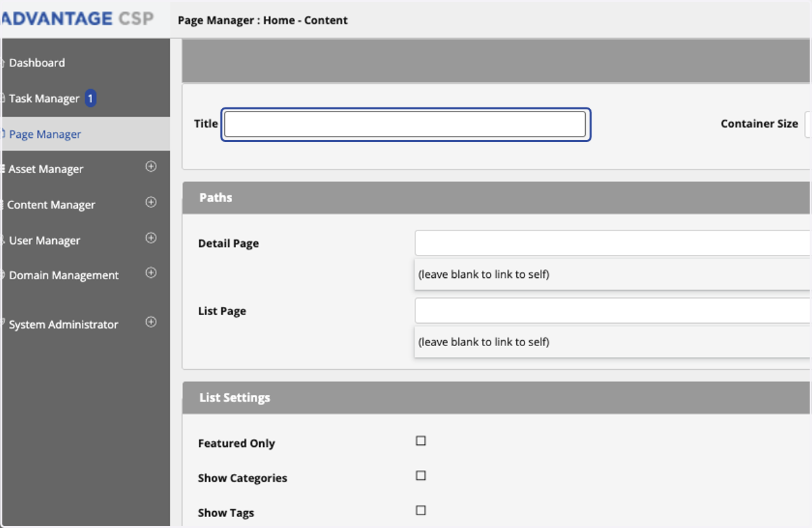Enable the Featured Only checkbox

coord(421,441)
